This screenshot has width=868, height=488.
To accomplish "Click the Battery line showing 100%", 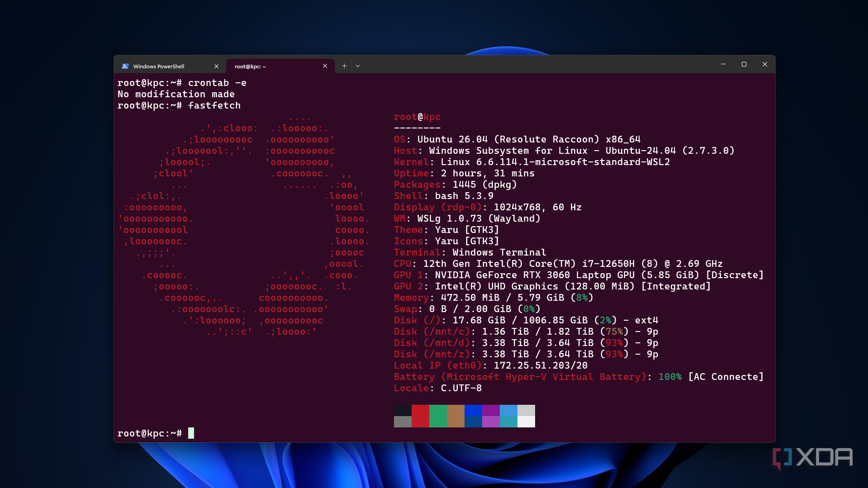I will tap(579, 377).
